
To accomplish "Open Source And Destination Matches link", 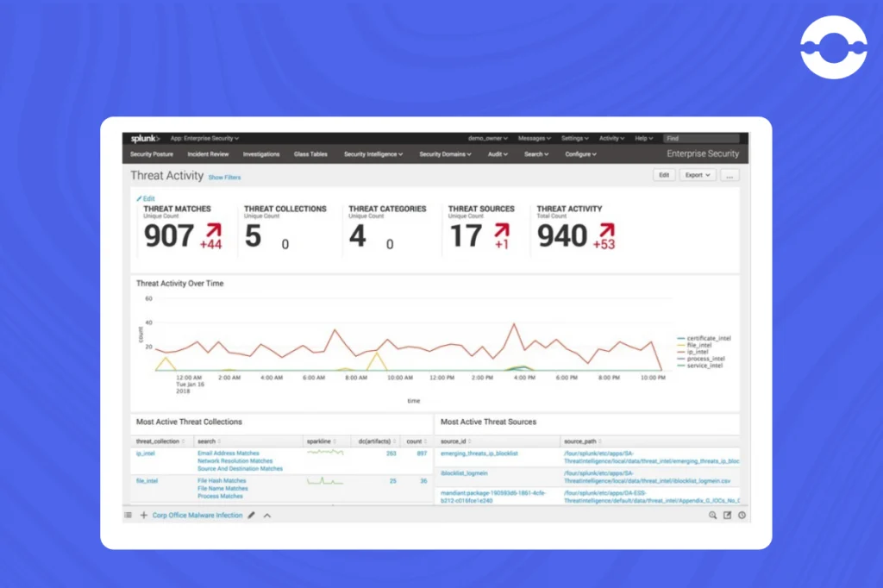I will coord(240,469).
